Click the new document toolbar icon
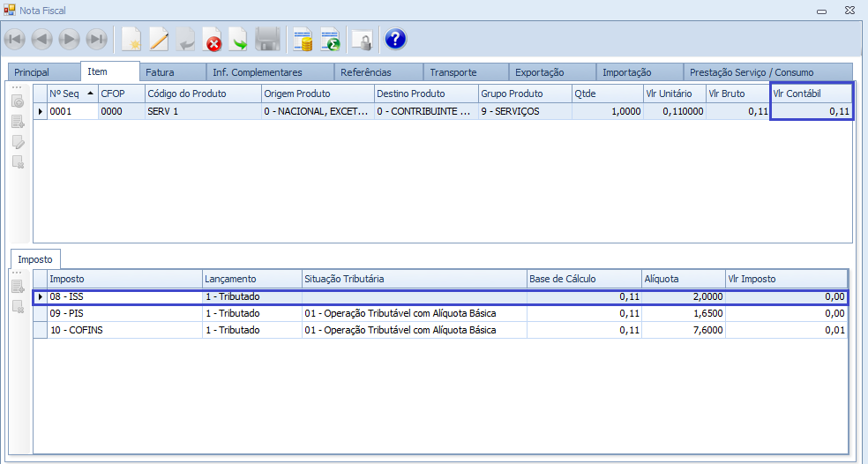Viewport: 868px width, 464px height. 131,39
